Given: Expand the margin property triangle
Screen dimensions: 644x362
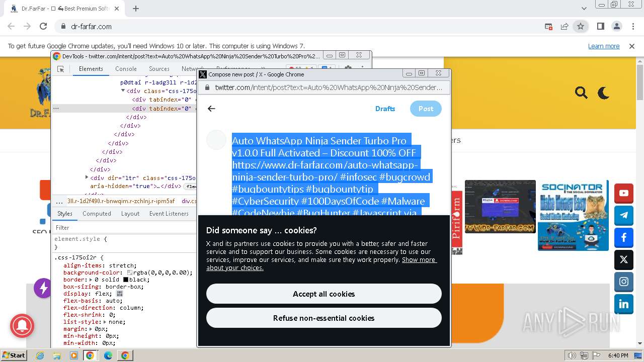Looking at the screenshot, I should [91, 329].
